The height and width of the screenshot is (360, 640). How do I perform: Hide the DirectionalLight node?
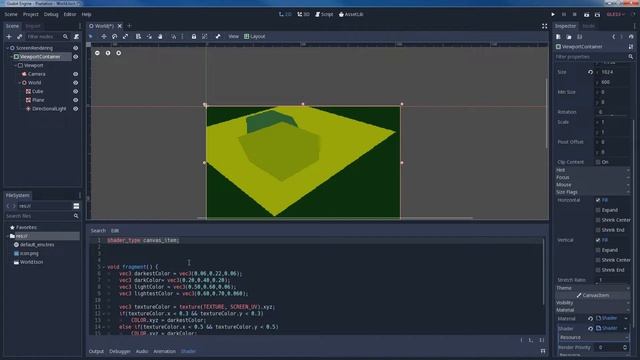click(76, 109)
